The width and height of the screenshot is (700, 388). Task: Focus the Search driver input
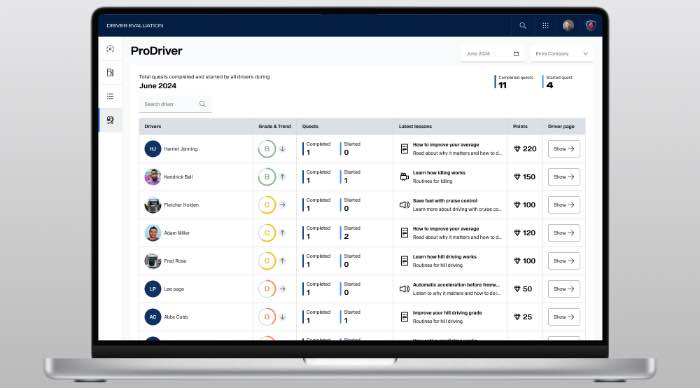click(x=175, y=104)
